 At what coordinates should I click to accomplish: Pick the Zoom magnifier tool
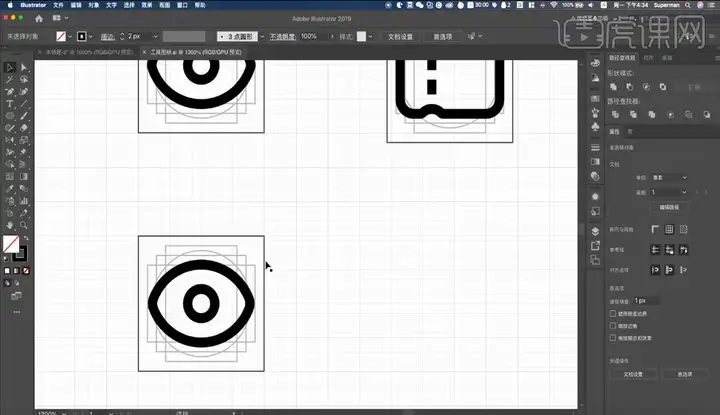coord(24,225)
